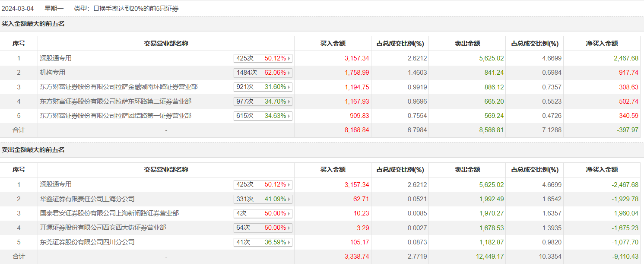Open 开源证券 西安西大街 branch link
The height and width of the screenshot is (266, 644).
pos(103,228)
